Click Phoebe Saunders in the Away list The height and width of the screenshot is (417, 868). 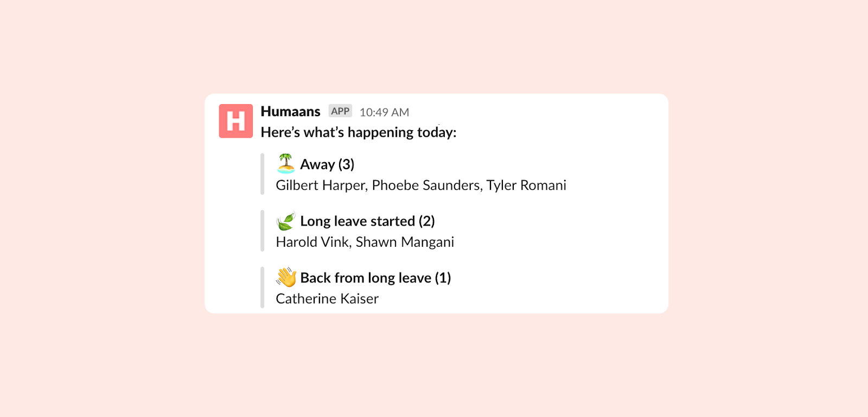tap(426, 185)
